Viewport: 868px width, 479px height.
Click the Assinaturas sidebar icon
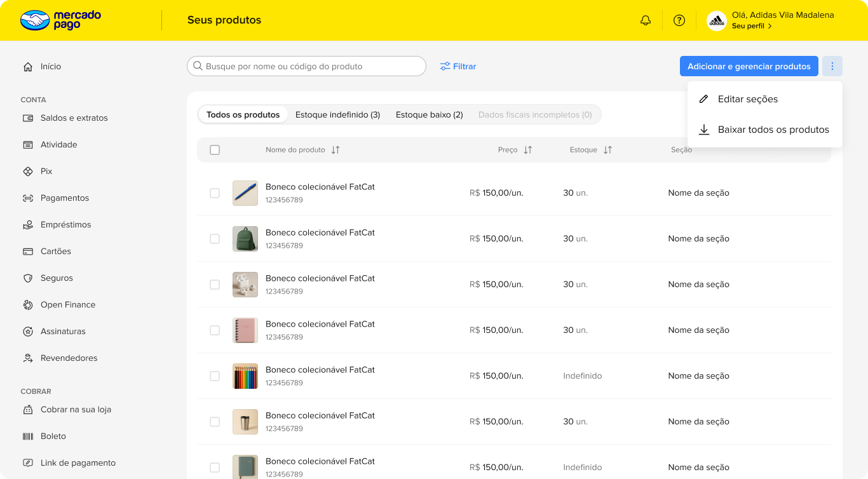[28, 332]
